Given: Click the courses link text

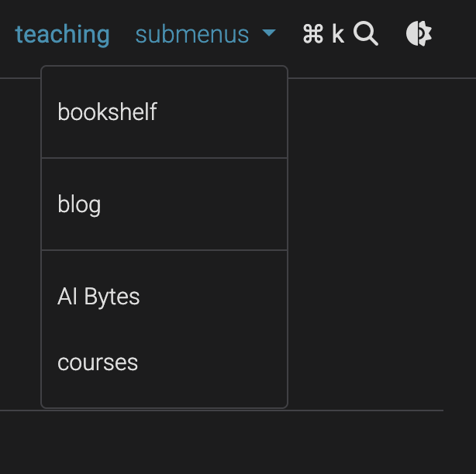Looking at the screenshot, I should 98,362.
